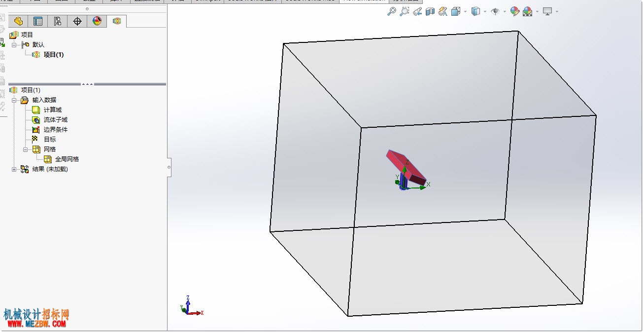Viewport: 644px width, 333px height.
Task: Switch to the Flow Simulation analysis tab
Action: 116,21
